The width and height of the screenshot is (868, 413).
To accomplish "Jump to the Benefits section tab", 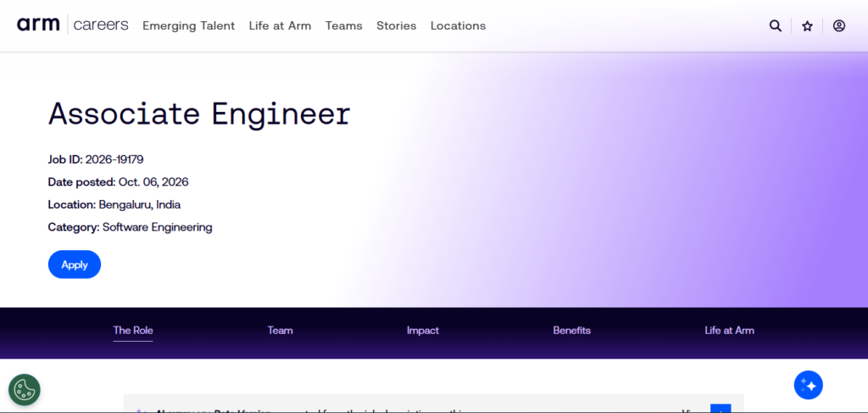I will click(572, 331).
